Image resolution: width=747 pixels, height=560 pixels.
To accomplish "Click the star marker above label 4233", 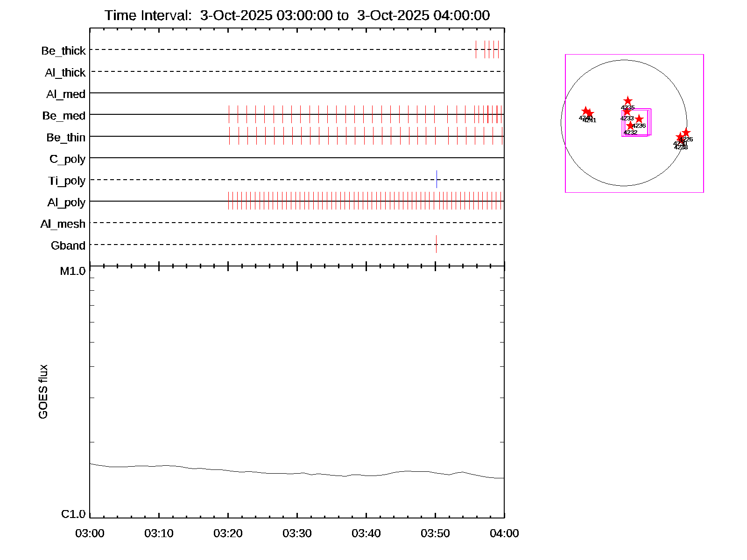I will [627, 112].
